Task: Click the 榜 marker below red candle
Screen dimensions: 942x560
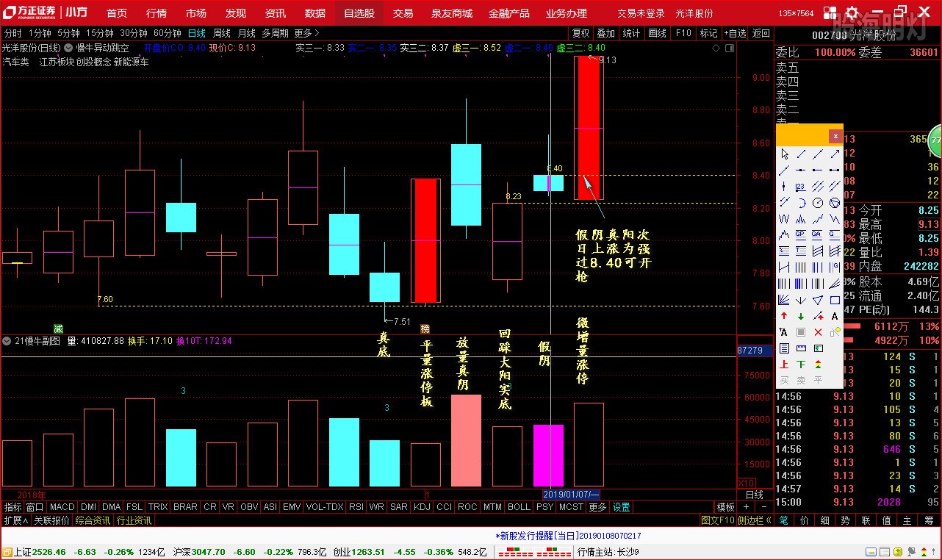Action: point(425,328)
